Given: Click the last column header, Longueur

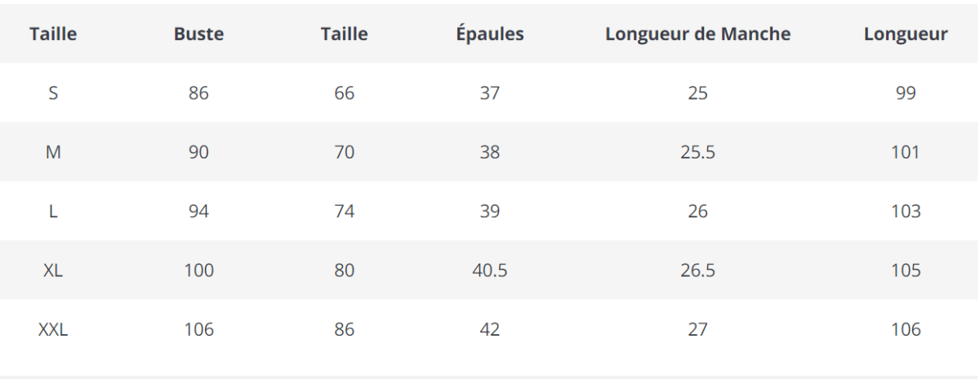Looking at the screenshot, I should coord(906,34).
